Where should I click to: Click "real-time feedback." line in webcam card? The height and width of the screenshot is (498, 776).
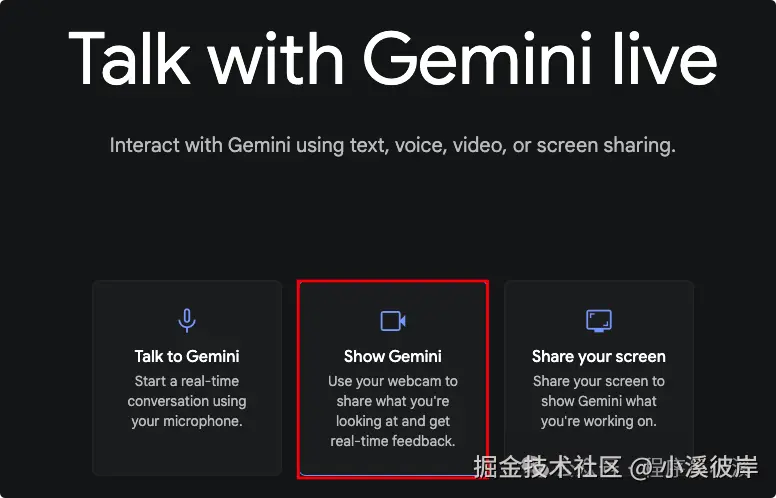point(393,441)
